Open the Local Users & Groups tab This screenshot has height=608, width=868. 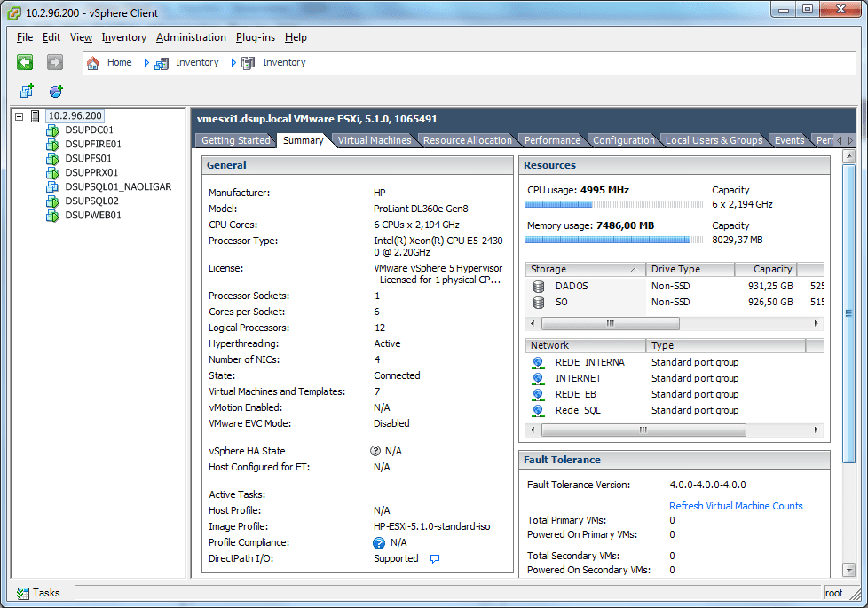coord(714,140)
